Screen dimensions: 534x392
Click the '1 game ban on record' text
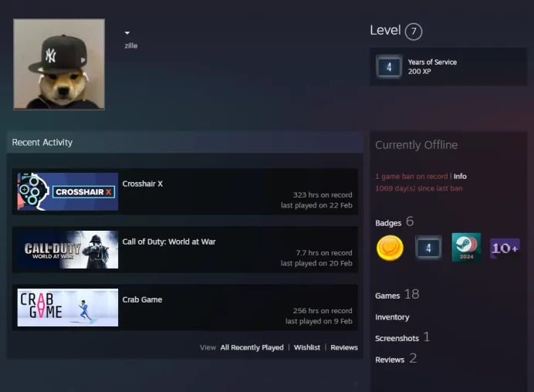411,176
